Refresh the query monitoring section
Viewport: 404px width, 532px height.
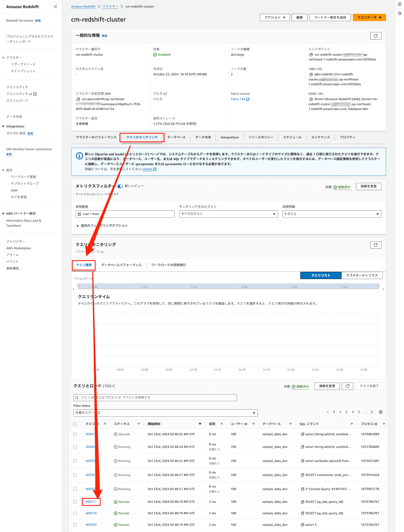pyautogui.click(x=376, y=245)
